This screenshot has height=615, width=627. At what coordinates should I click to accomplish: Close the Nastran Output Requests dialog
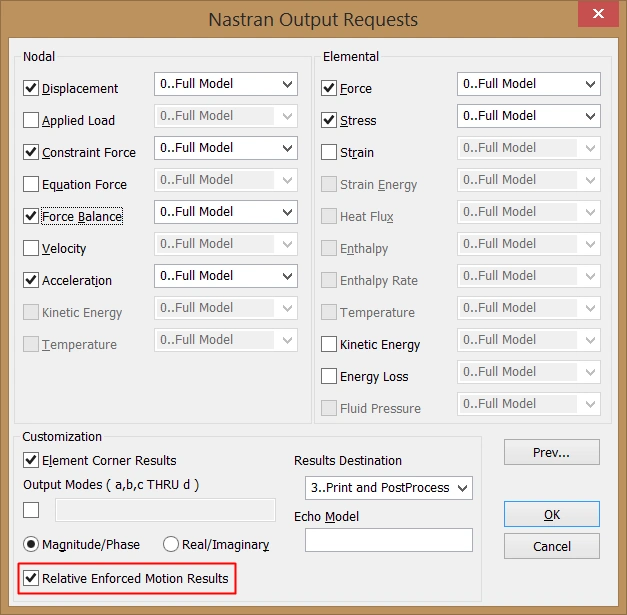click(x=598, y=14)
